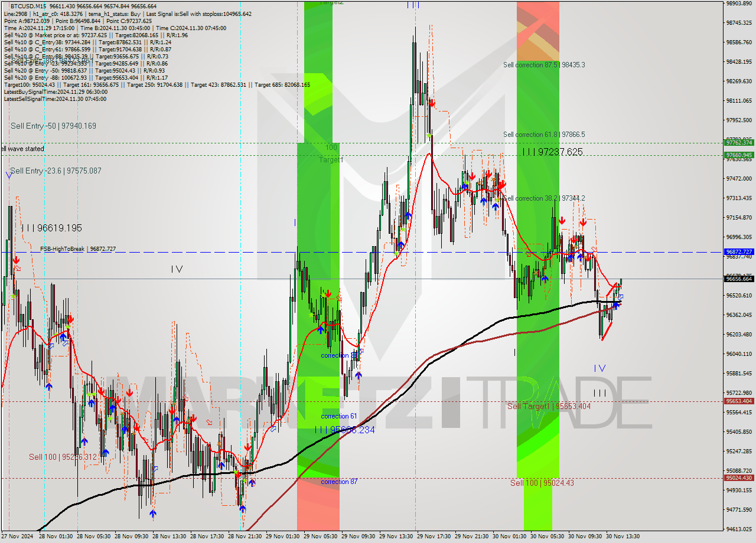Click the 'Sell Entry -50 | 97940.169' label
Screen dimensions: 756x543
(x=53, y=126)
